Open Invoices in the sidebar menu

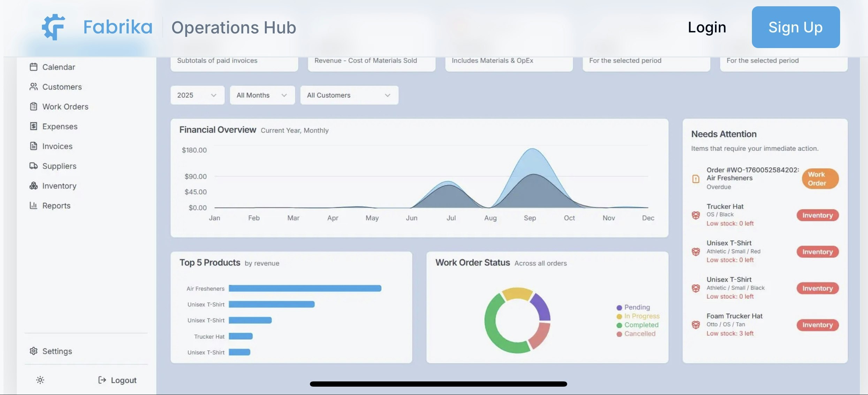(57, 146)
